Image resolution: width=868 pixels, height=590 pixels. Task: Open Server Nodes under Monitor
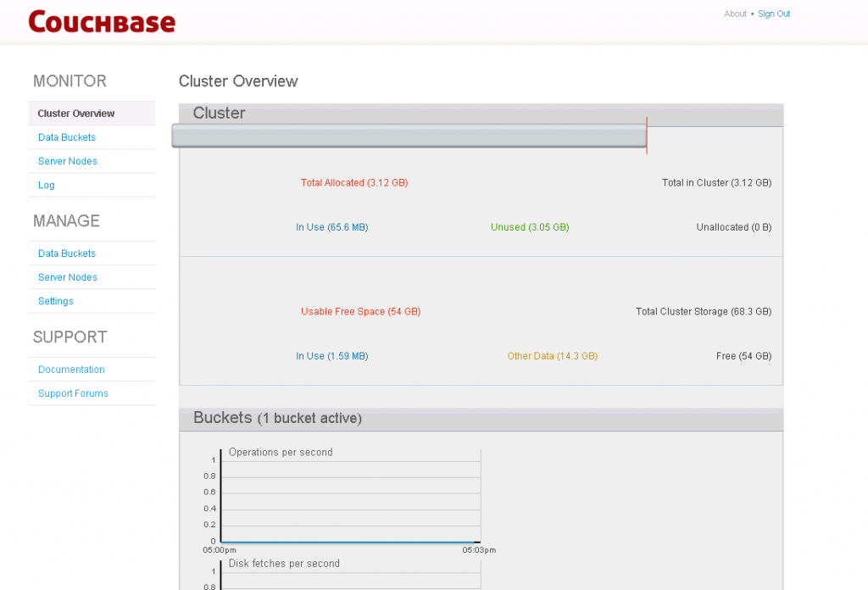[x=68, y=161]
